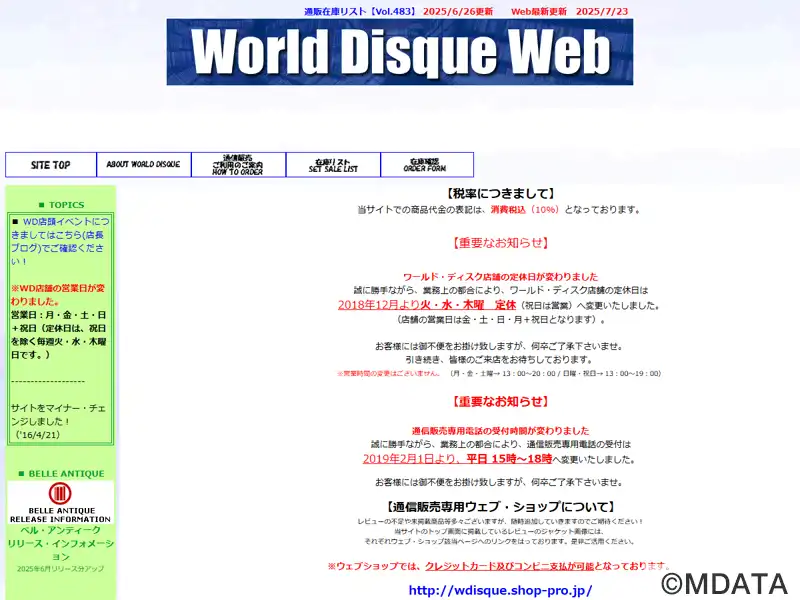Screen dimensions: 800x600
Task: Click the TOPICS sidebar heading
Action: click(x=61, y=205)
